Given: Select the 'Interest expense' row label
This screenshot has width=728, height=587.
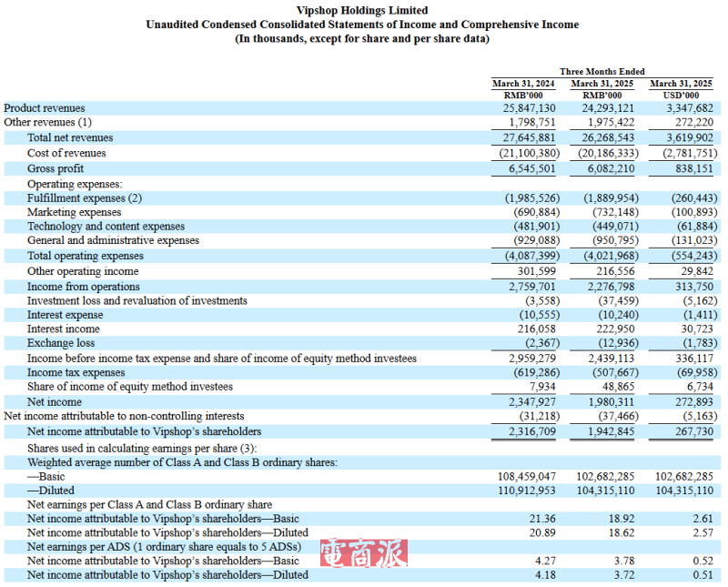Looking at the screenshot, I should [65, 315].
